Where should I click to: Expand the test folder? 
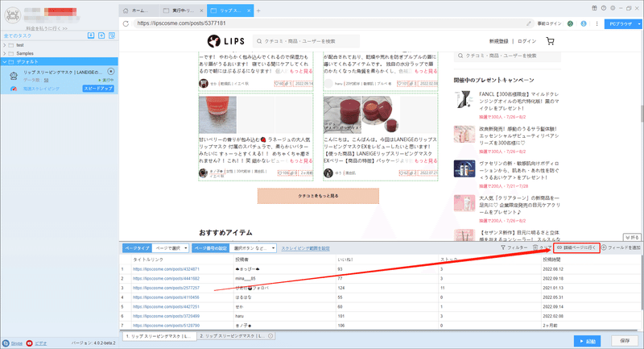coord(5,45)
